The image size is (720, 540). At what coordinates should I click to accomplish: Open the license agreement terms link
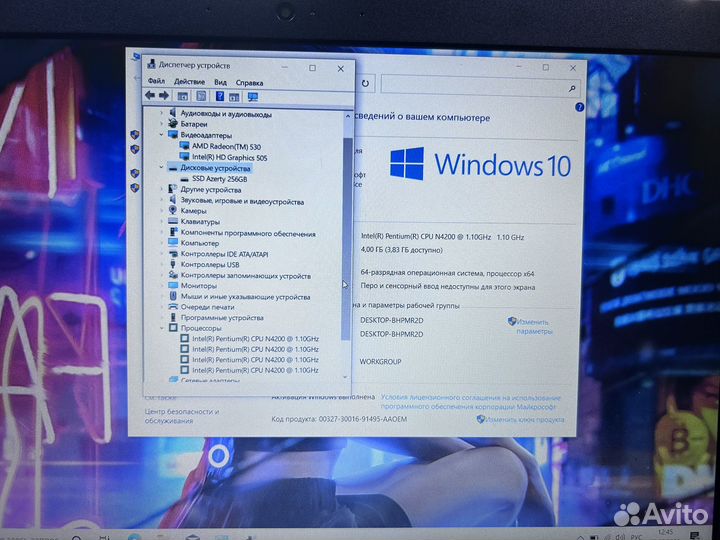tap(470, 402)
